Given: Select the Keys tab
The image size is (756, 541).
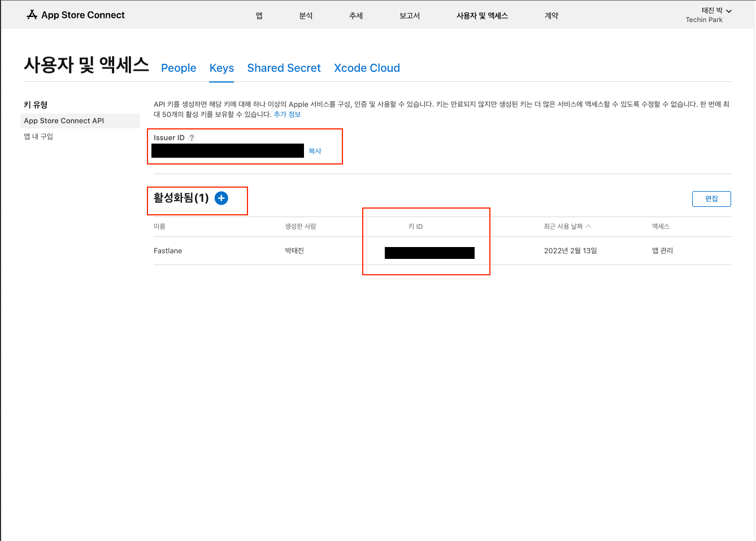Looking at the screenshot, I should [x=221, y=68].
